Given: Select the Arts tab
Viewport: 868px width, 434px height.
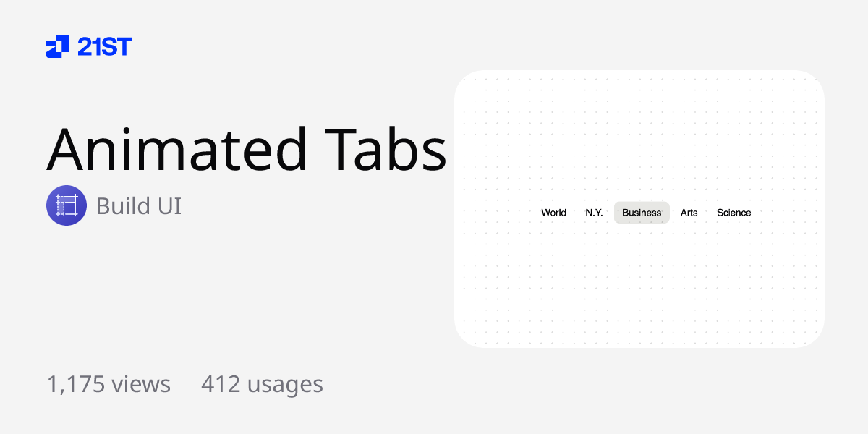Looking at the screenshot, I should tap(689, 212).
